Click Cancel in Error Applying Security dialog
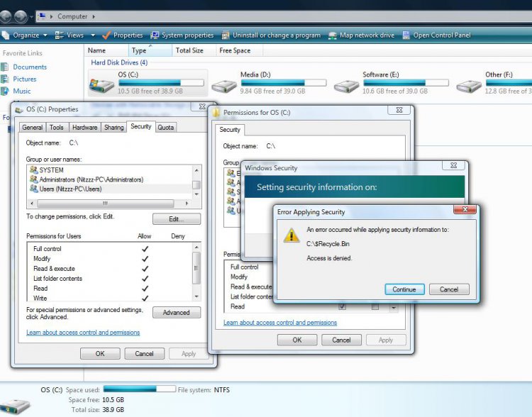 coord(449,289)
